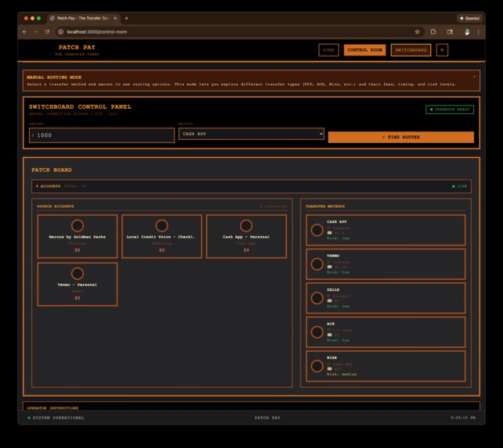This screenshot has width=503, height=448.
Task: Switch to the Switchboard tab
Action: tap(411, 50)
